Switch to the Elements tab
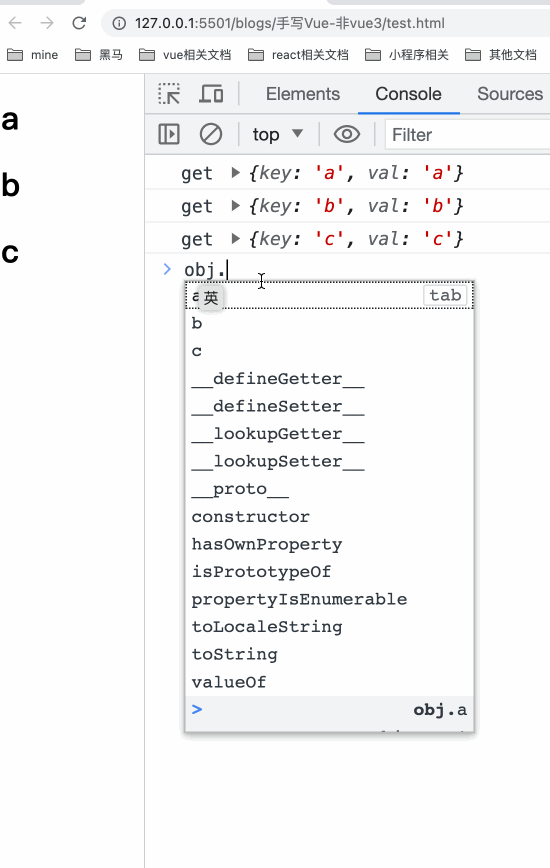Screen dimensions: 550x868 tap(303, 94)
